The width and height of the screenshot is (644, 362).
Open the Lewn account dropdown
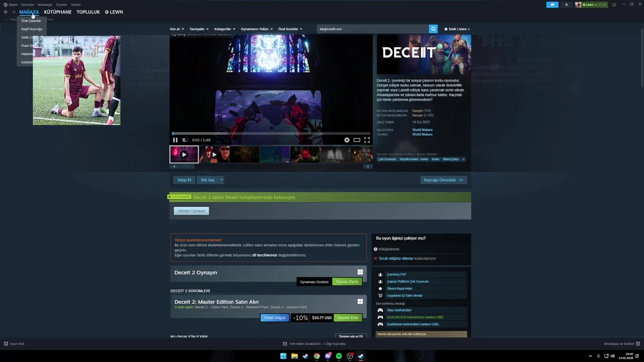click(591, 5)
